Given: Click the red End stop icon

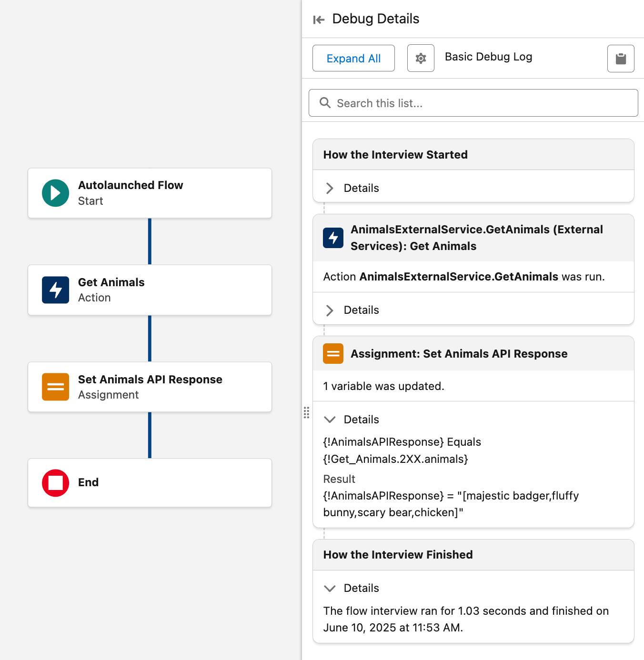Looking at the screenshot, I should point(55,483).
